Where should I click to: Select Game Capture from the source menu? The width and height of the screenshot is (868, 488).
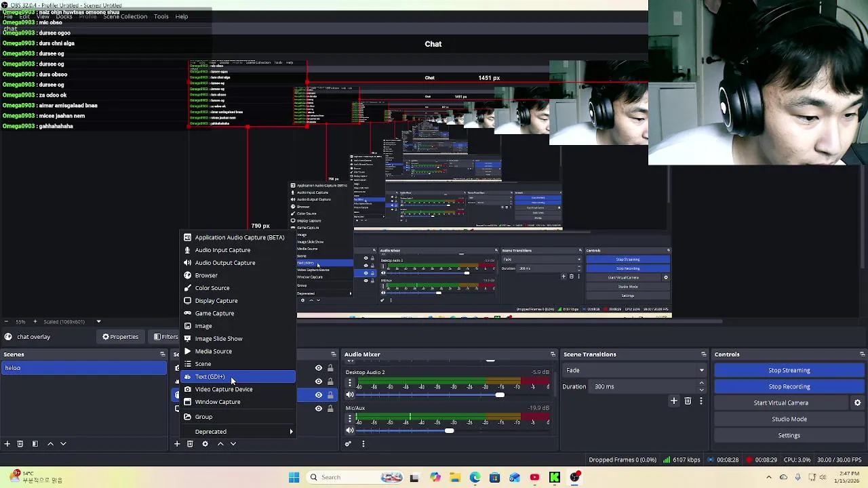[x=238, y=313]
